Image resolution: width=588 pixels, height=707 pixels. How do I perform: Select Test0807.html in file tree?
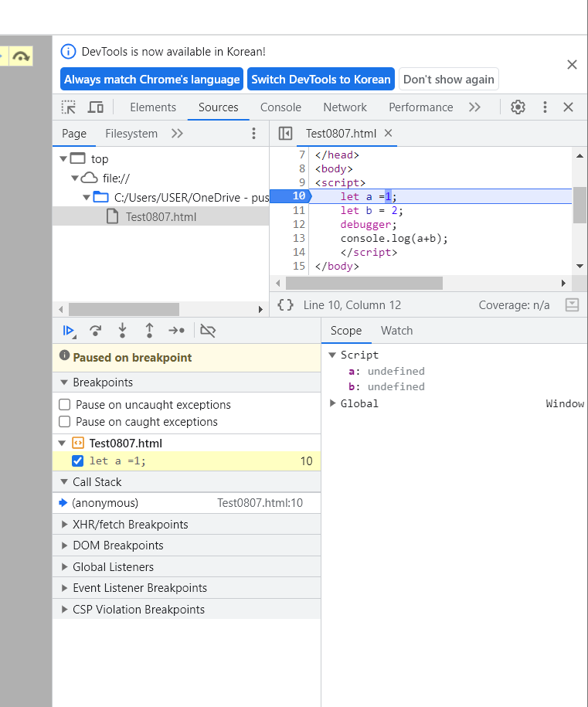161,217
